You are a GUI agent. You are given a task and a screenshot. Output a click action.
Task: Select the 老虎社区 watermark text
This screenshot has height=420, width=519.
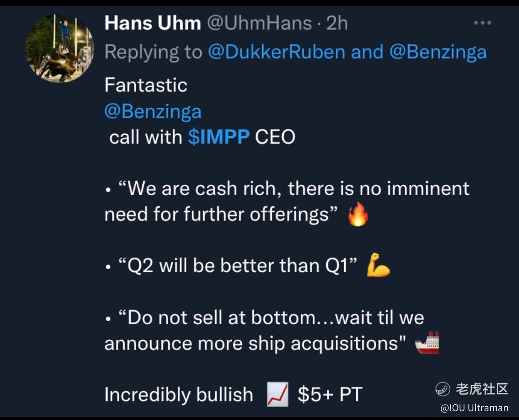(482, 389)
